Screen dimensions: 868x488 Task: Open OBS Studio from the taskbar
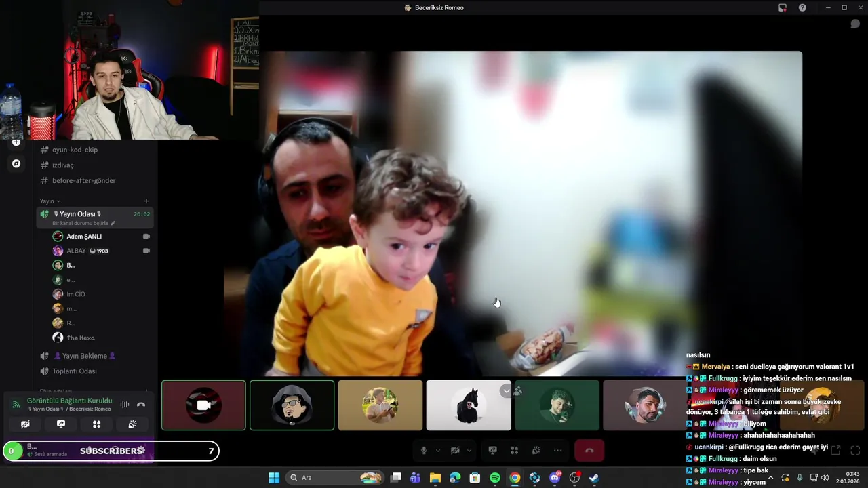pyautogui.click(x=575, y=478)
